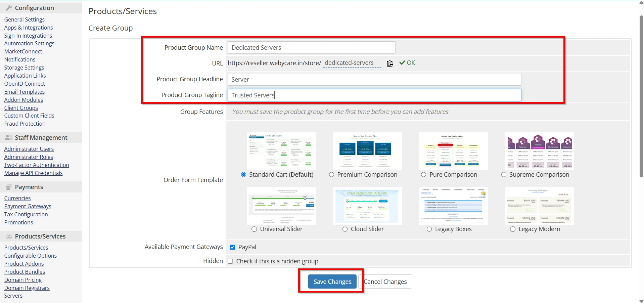This screenshot has width=644, height=303.
Task: Open Domain Registrars link
Action: 27,288
